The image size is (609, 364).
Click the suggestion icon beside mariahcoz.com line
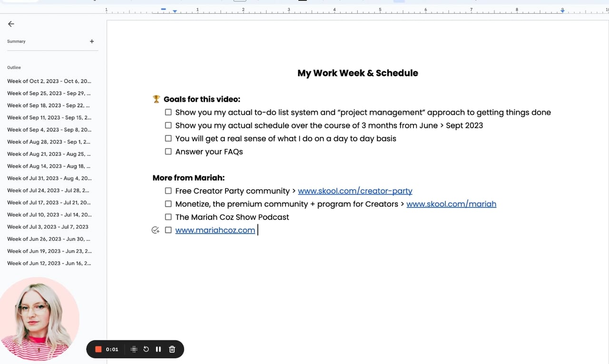[155, 230]
